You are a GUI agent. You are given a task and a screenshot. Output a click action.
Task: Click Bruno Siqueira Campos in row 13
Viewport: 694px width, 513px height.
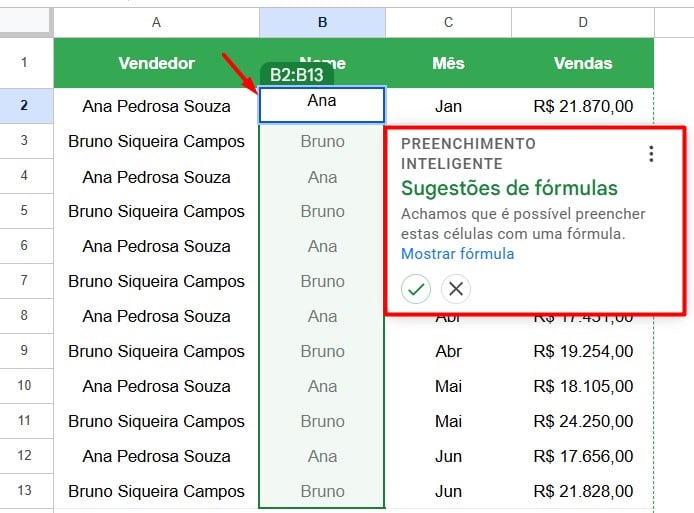pyautogui.click(x=156, y=491)
